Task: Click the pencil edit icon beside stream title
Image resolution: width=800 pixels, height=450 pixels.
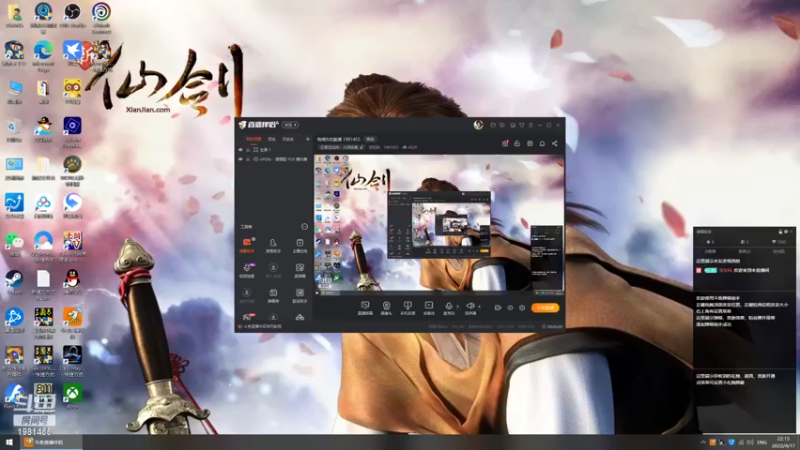Action: point(362,147)
